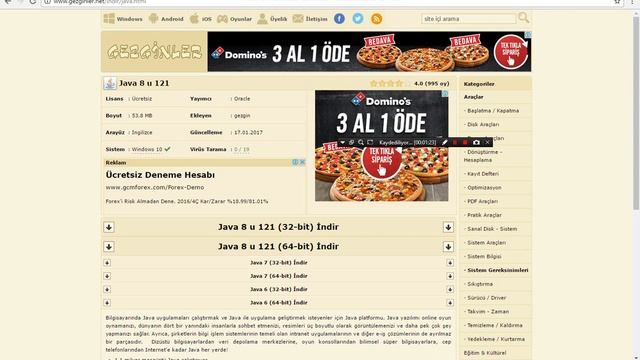Select the Yedekleme / Kurtarma category
The width and height of the screenshot is (640, 360).
tap(496, 339)
